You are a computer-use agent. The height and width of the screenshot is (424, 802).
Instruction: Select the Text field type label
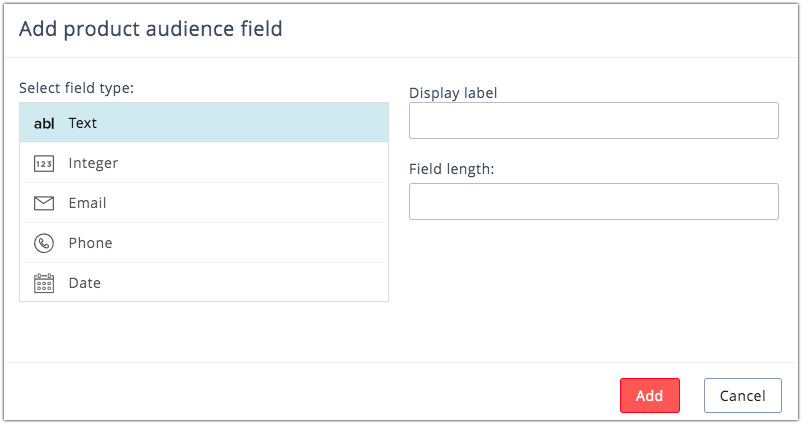tap(83, 123)
